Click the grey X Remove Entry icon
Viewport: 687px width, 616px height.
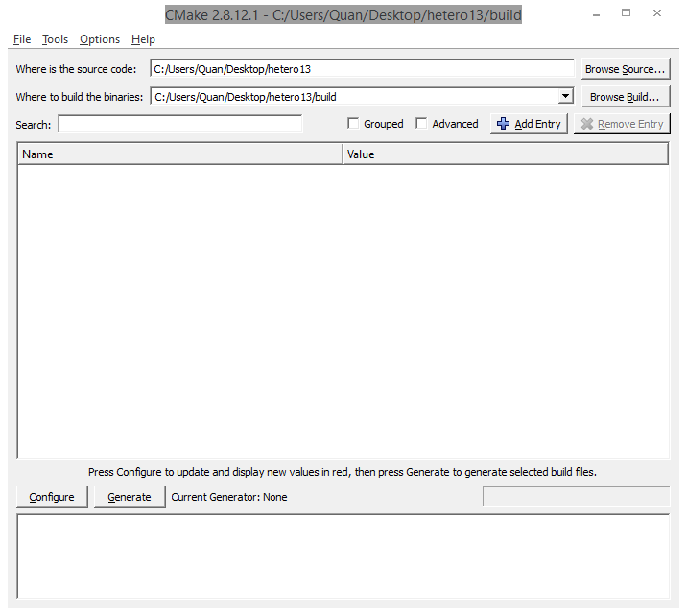pyautogui.click(x=586, y=124)
